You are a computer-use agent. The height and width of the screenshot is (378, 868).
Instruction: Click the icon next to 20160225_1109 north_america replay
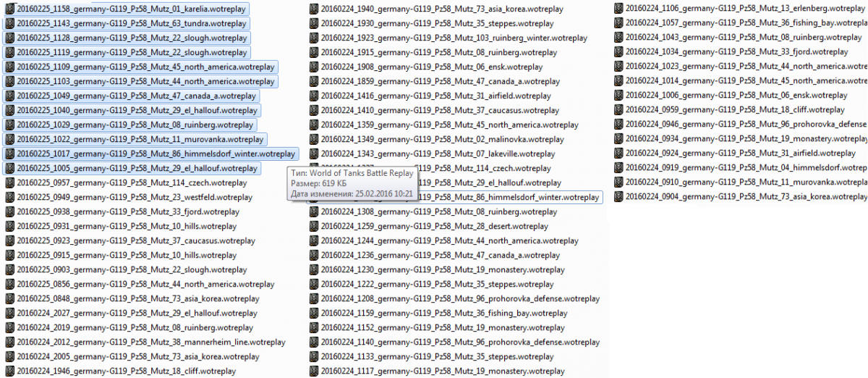(x=9, y=67)
